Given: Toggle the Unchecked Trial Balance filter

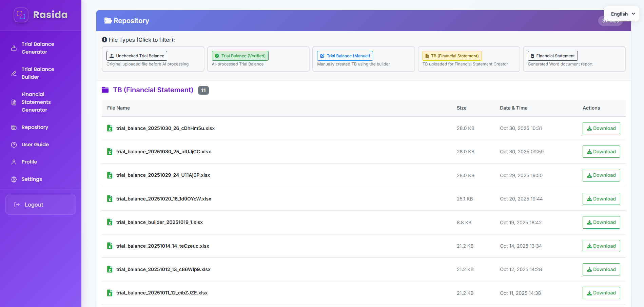Looking at the screenshot, I should click(x=137, y=56).
